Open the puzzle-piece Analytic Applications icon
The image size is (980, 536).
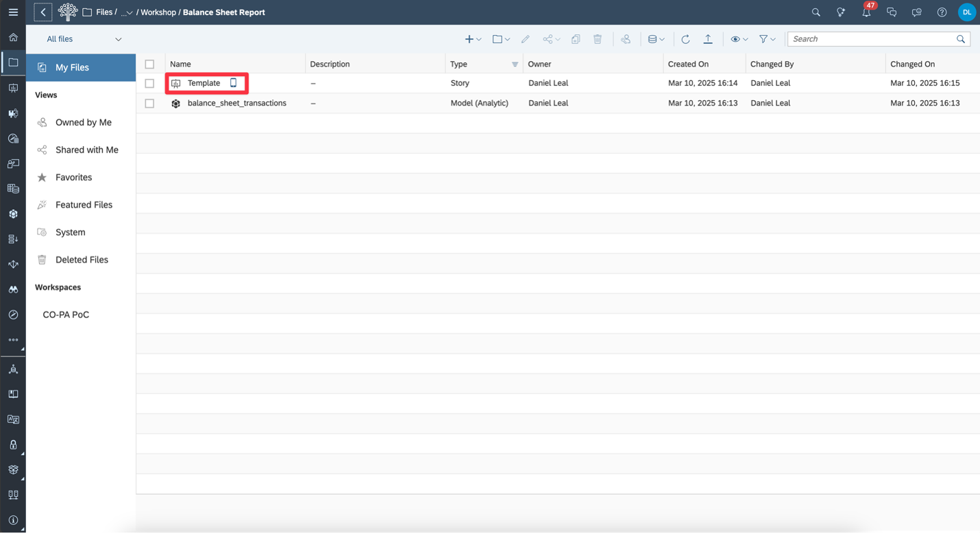point(13,114)
